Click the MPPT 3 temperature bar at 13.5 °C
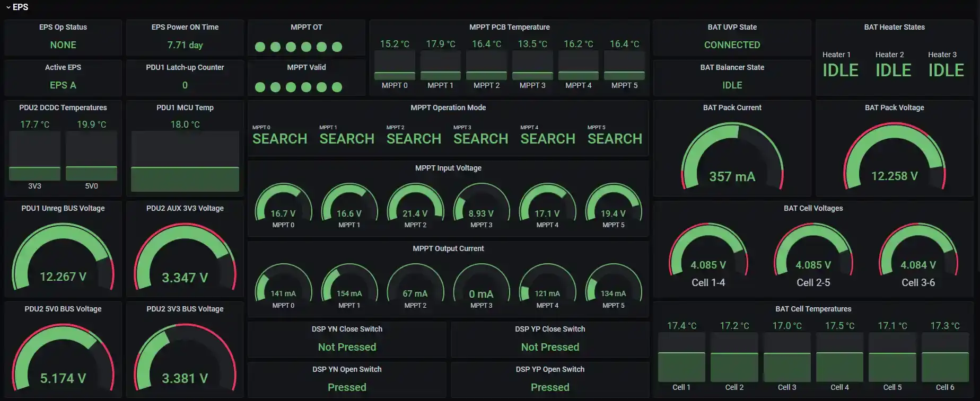Image resolution: width=980 pixels, height=401 pixels. (532, 66)
